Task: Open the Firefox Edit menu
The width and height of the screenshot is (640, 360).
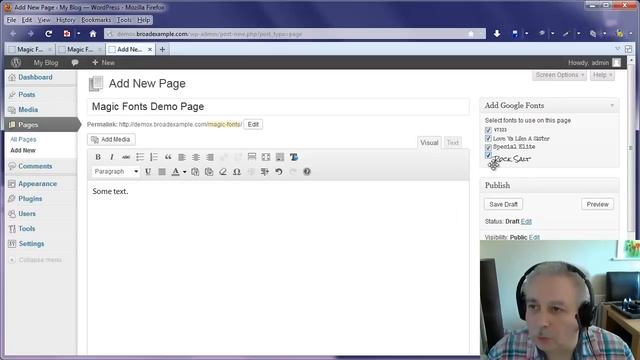Action: (x=27, y=20)
